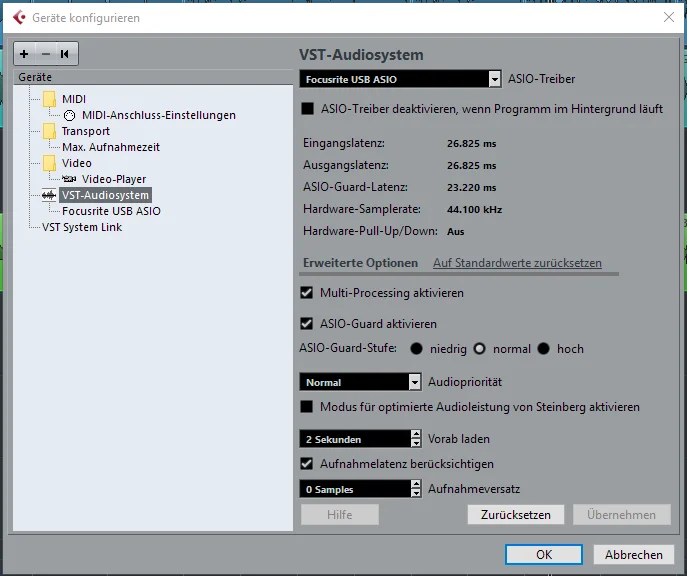Click the reset to first icon
This screenshot has height=576, width=687.
[x=65, y=54]
